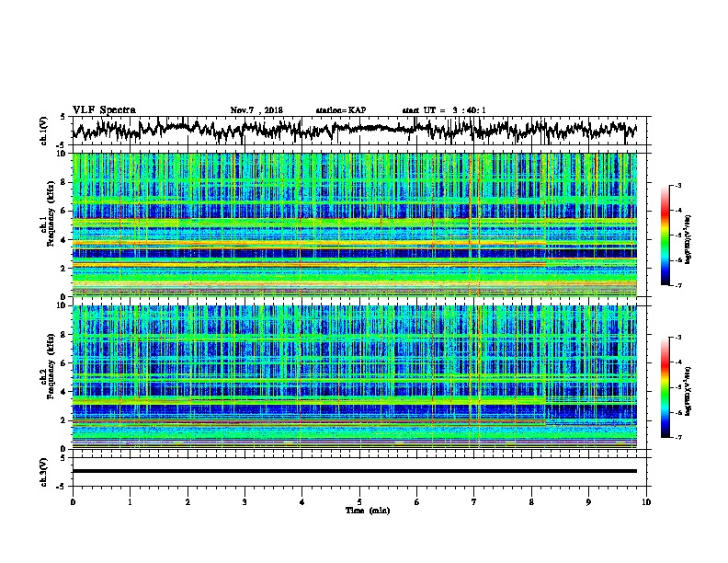Screen dimensions: 728x563
Task: Select the date label "Nov.7 , 2018"
Action: point(256,110)
